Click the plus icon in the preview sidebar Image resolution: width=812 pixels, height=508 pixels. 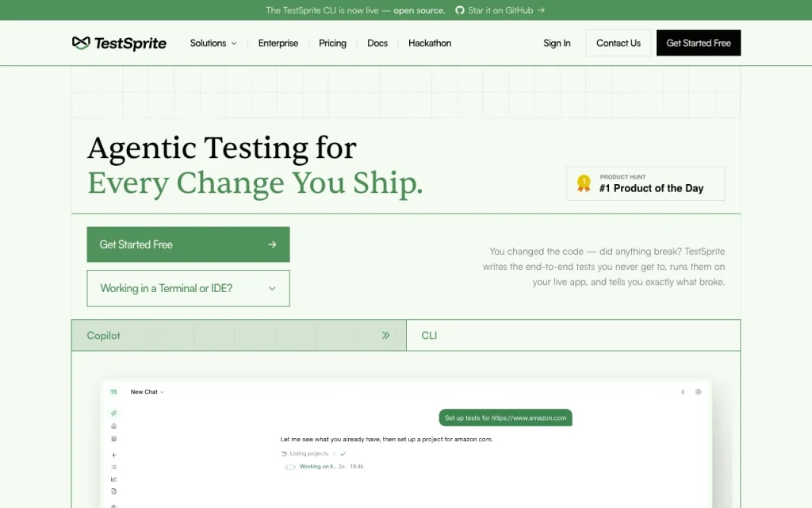point(114,455)
